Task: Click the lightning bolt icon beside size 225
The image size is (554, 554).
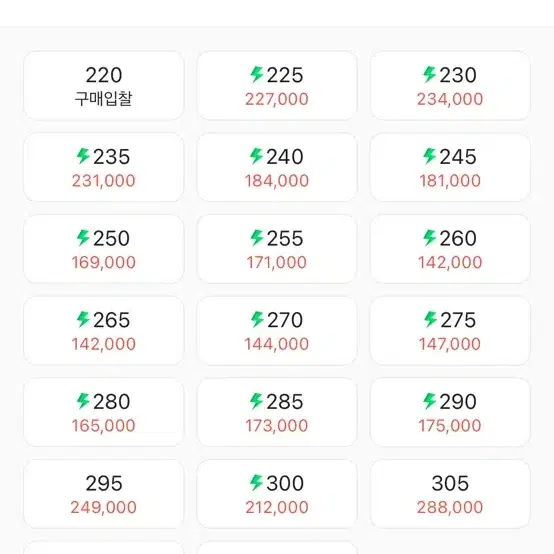Action: pyautogui.click(x=257, y=75)
